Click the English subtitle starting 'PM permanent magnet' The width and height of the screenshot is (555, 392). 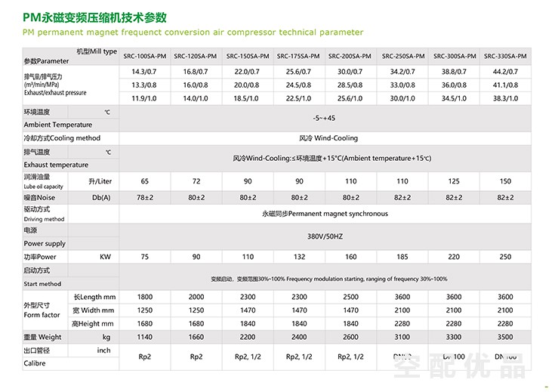(193, 32)
